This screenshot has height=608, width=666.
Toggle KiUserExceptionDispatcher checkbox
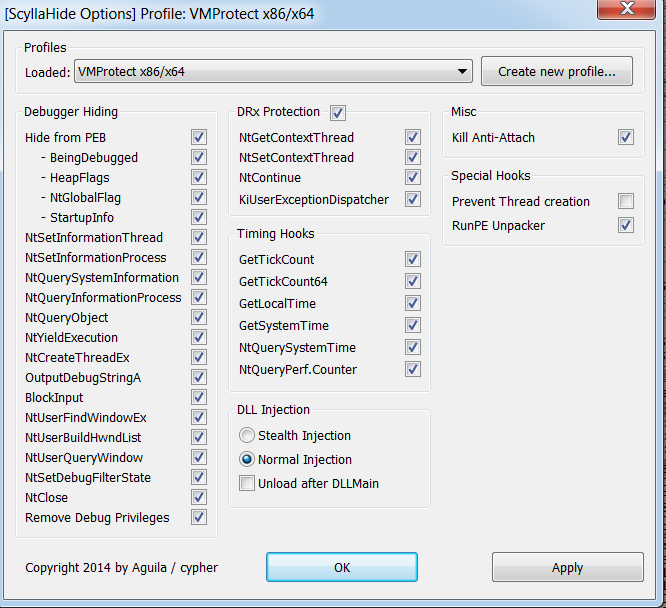coord(413,199)
